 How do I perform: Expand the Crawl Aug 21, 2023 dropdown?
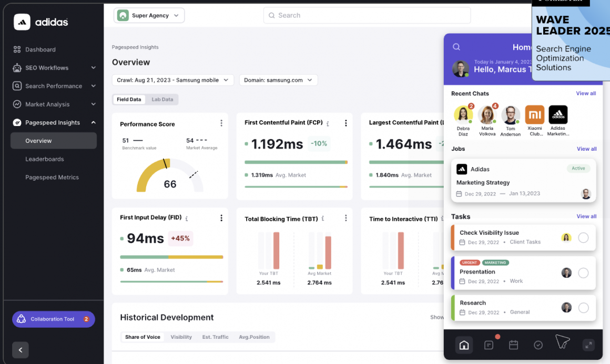(173, 80)
